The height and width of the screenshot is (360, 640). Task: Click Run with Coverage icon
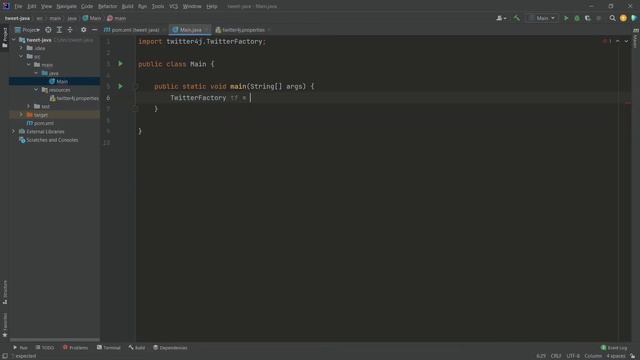pyautogui.click(x=588, y=18)
